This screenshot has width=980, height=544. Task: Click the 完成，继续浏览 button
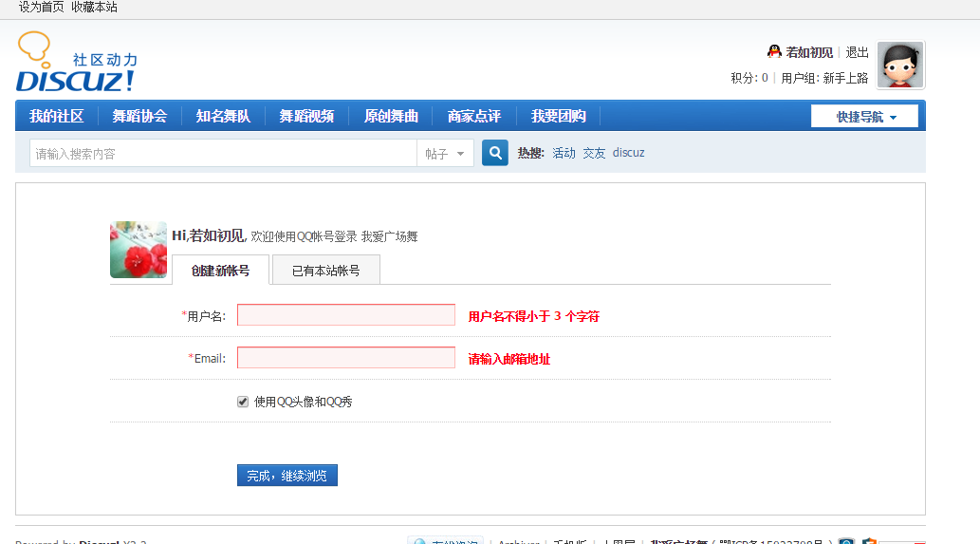[x=287, y=476]
